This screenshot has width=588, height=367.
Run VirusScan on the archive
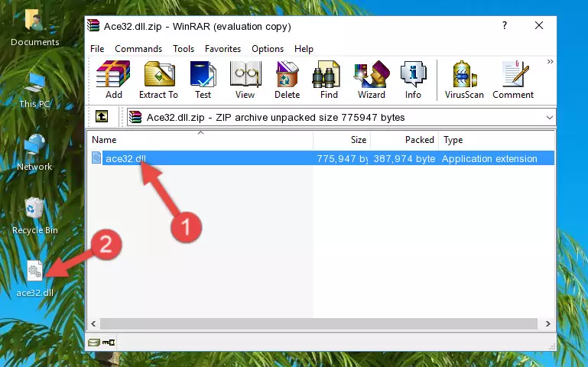[x=464, y=80]
